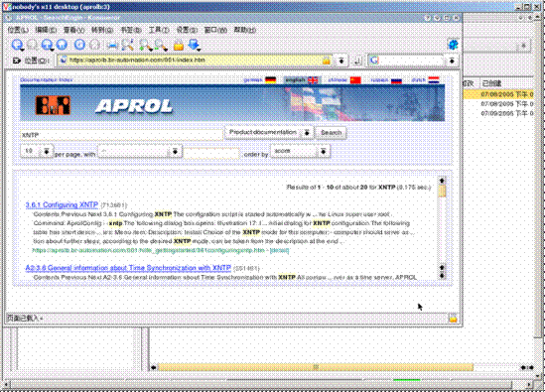
Task: Click the greyed Stop loading icon
Action: click(94, 45)
